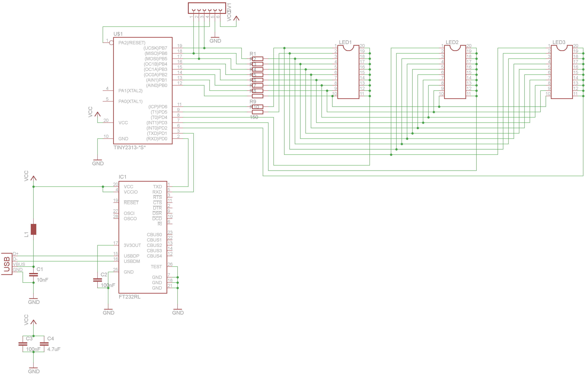Click the TXD pin label on IC1
588x375 pixels.
pos(157,187)
